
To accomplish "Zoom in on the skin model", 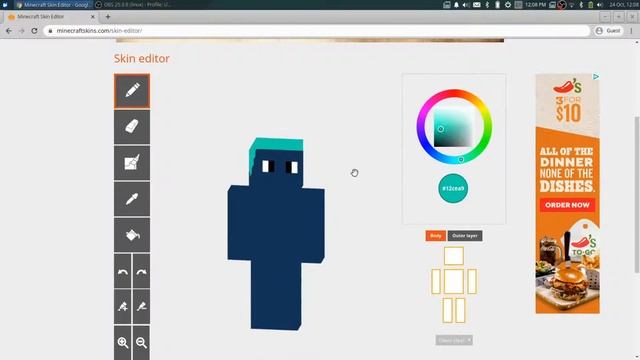I will 123,342.
